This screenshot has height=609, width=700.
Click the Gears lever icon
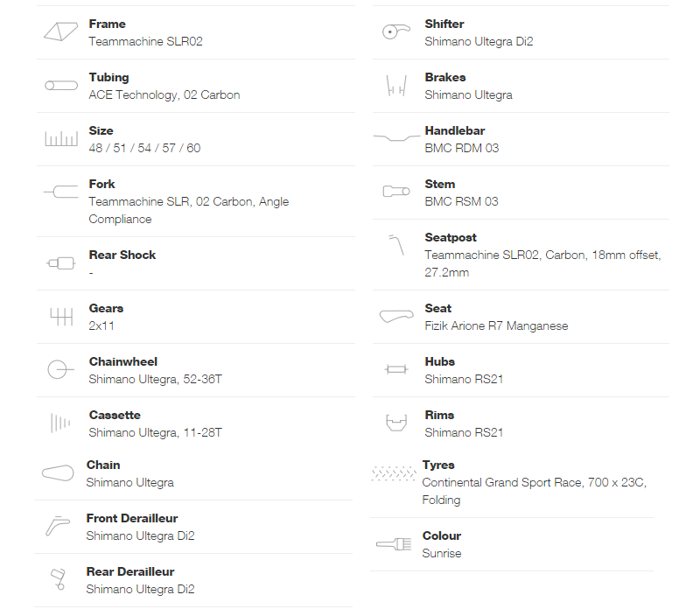pyautogui.click(x=61, y=317)
